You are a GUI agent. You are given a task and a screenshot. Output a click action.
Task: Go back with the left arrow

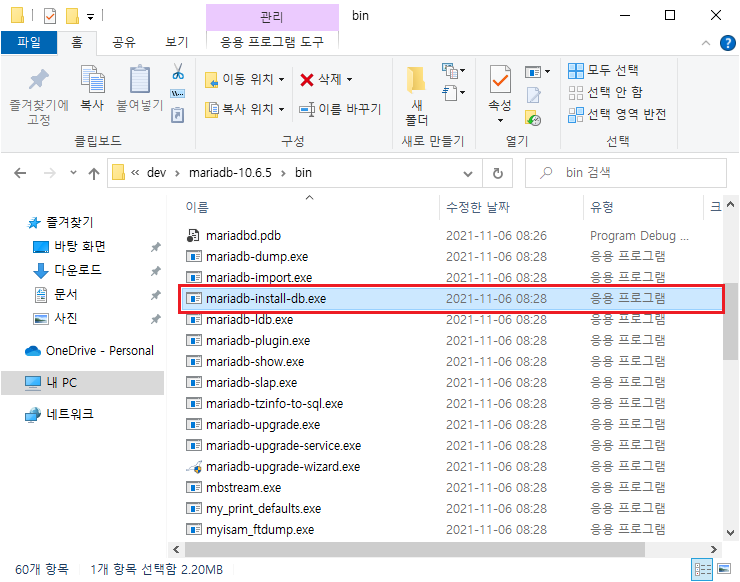pyautogui.click(x=20, y=173)
